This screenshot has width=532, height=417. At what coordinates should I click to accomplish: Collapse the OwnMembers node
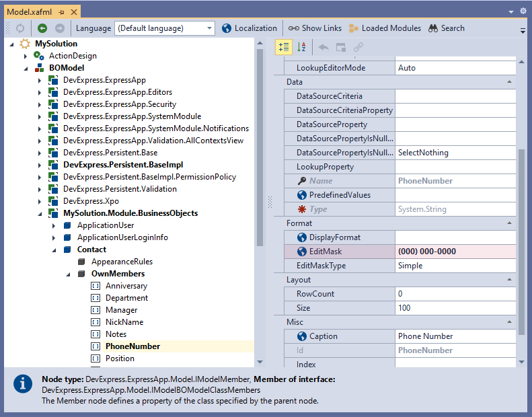68,274
